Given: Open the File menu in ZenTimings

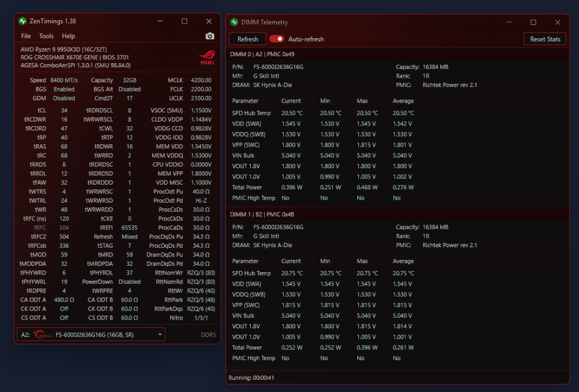Looking at the screenshot, I should (26, 36).
